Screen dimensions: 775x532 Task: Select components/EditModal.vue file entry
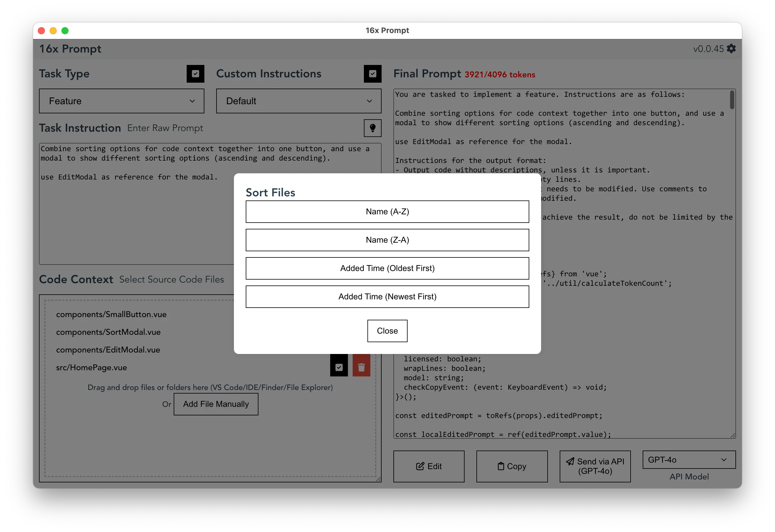click(108, 350)
